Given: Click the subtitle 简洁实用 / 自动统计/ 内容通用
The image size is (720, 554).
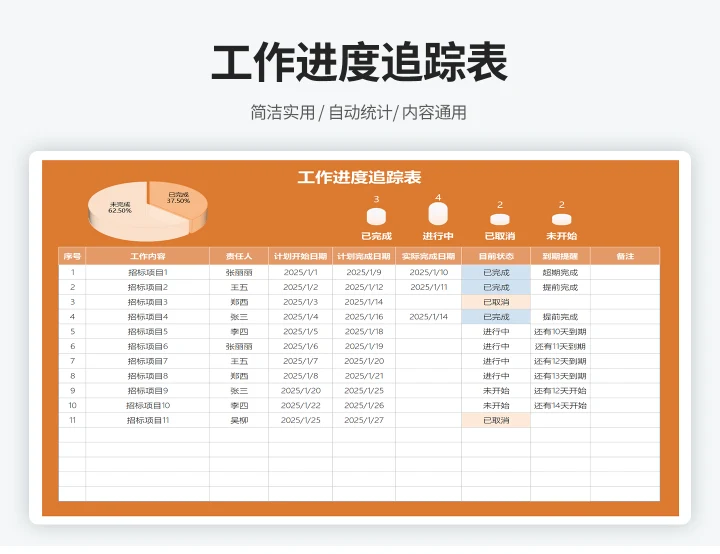Looking at the screenshot, I should (x=359, y=113).
